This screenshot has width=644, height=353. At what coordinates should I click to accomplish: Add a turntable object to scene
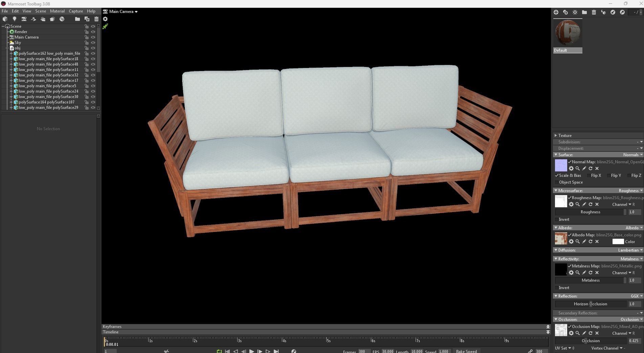coord(62,19)
